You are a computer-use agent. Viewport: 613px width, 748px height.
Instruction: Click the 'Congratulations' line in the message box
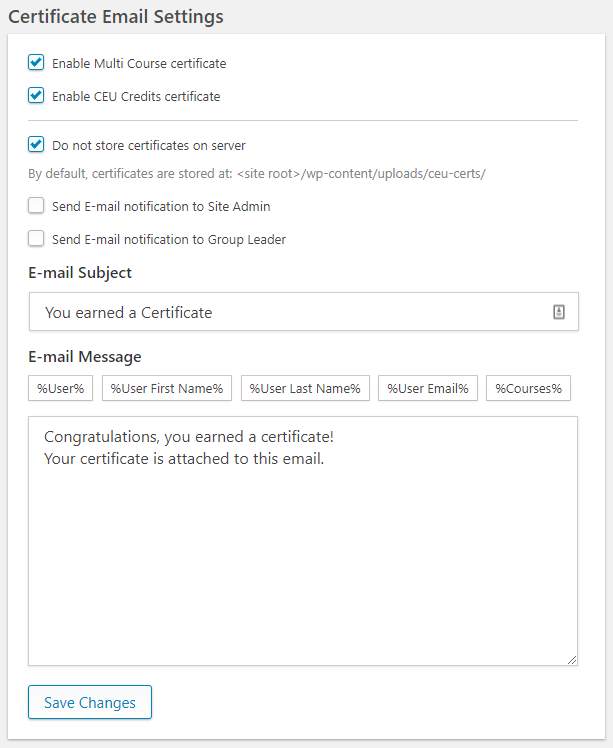[189, 438]
